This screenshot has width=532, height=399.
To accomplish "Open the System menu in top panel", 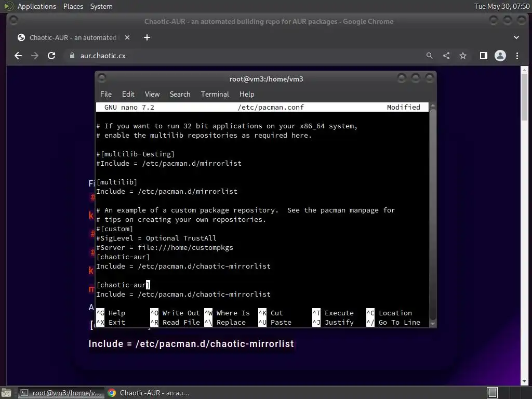I will tap(101, 6).
